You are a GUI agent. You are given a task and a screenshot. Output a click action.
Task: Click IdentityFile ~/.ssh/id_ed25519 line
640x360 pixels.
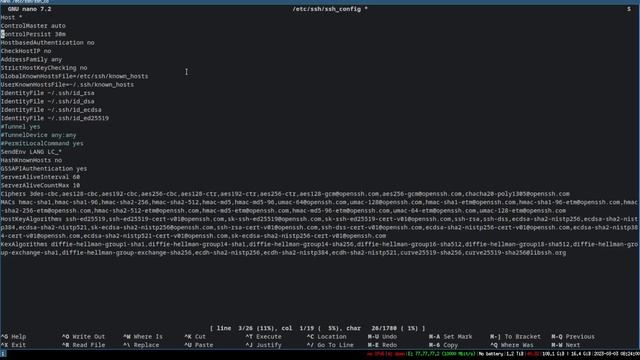(55, 118)
